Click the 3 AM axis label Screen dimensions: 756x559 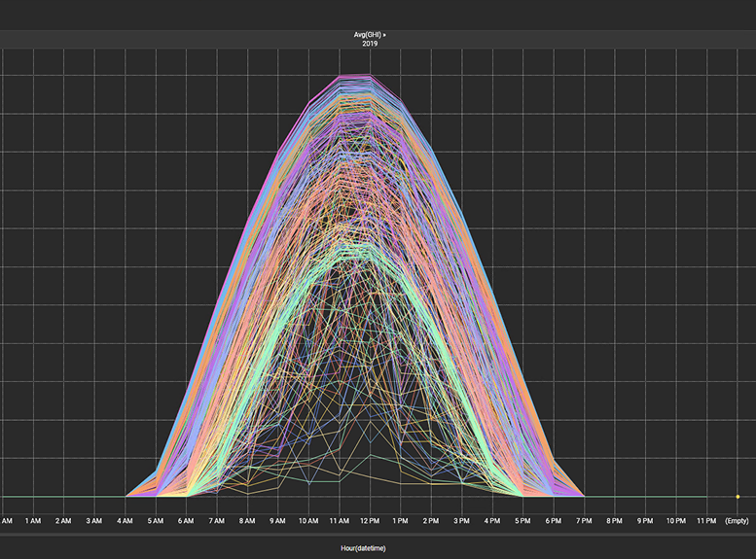click(x=94, y=521)
